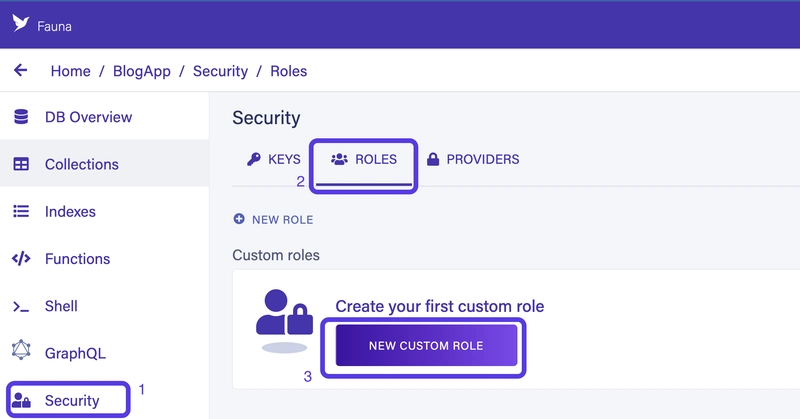Click the Indexes list icon
Screen dimensions: 800x419
pyautogui.click(x=21, y=211)
